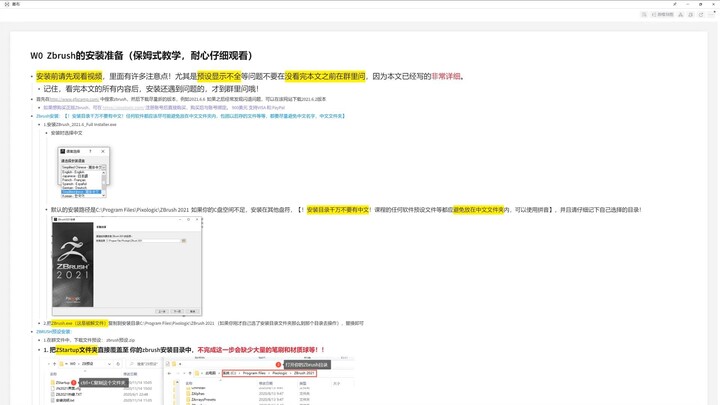Click the share arrow icon in toolbar
720x405 pixels.
click(701, 15)
